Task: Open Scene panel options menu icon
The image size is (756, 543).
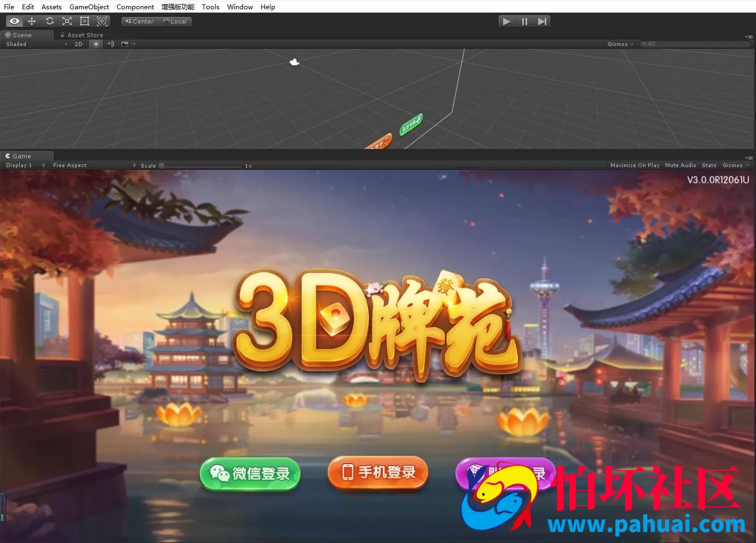Action: tap(749, 37)
